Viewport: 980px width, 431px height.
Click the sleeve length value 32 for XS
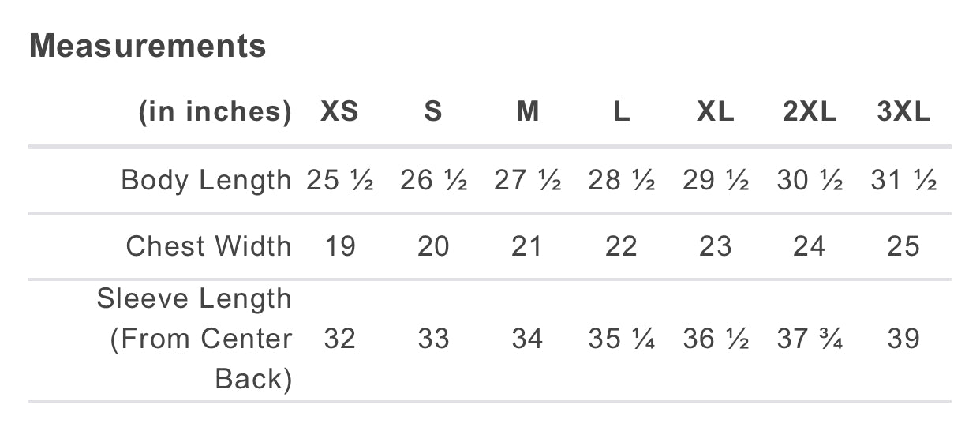point(339,339)
